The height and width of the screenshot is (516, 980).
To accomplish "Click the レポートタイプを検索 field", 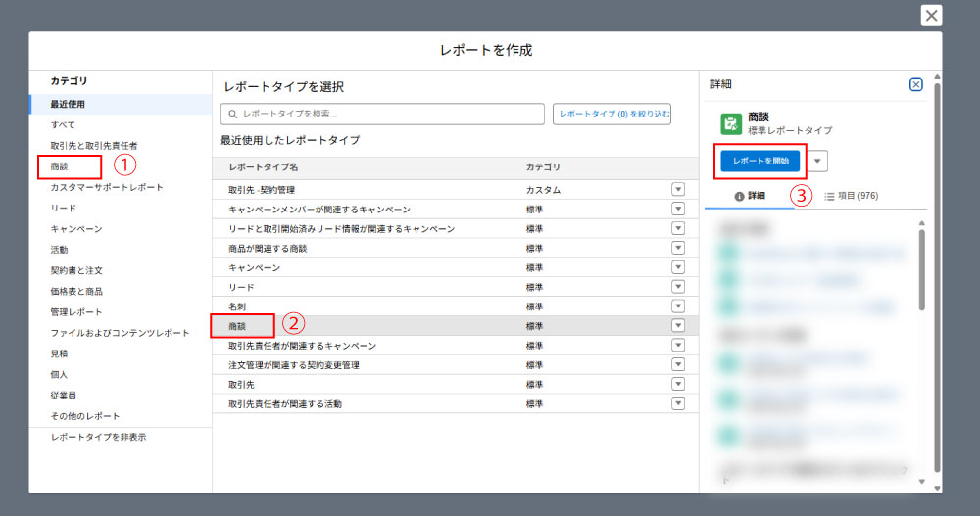I will 382,115.
